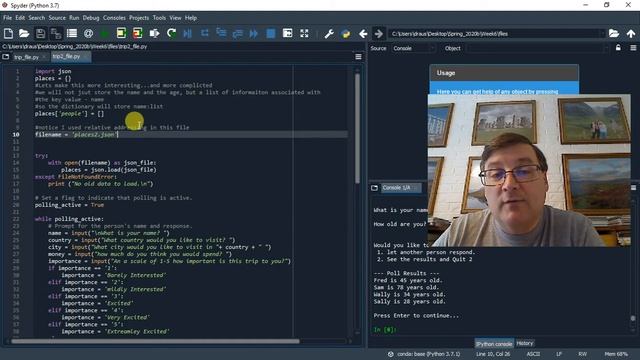Start debugging the file
Viewport: 640px width, 360px height.
pos(188,33)
